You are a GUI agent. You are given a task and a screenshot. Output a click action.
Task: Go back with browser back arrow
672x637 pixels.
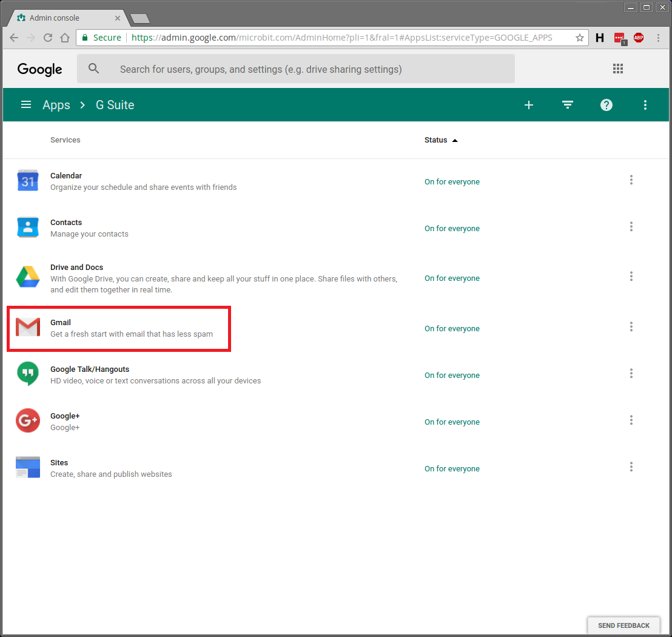[x=14, y=38]
